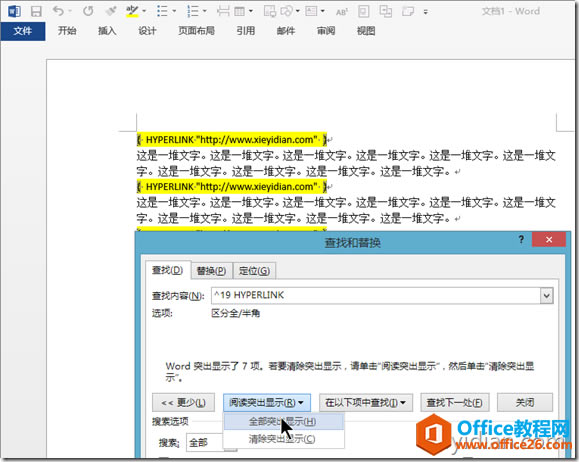This screenshot has height=462, width=579.
Task: Switch to the 替换 tab
Action: [x=211, y=271]
